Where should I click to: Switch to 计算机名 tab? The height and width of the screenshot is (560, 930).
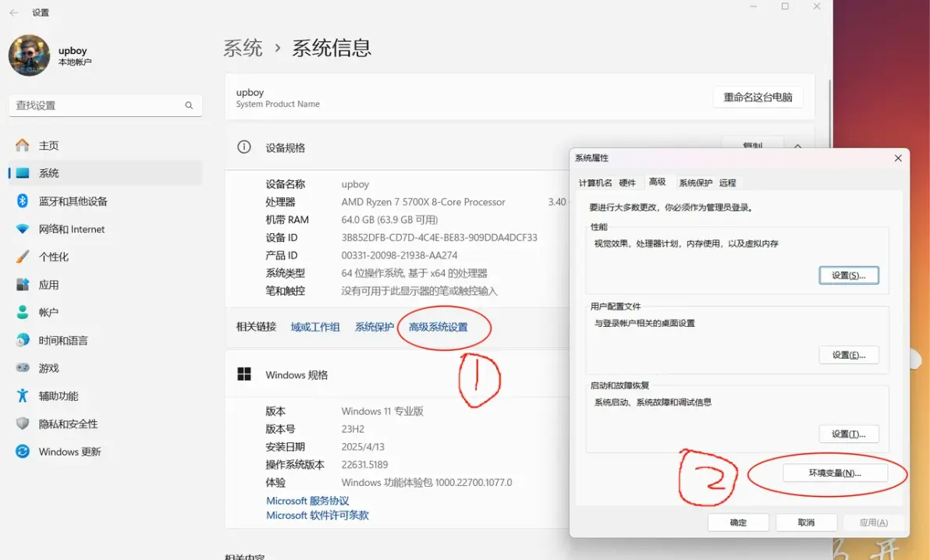tap(595, 183)
